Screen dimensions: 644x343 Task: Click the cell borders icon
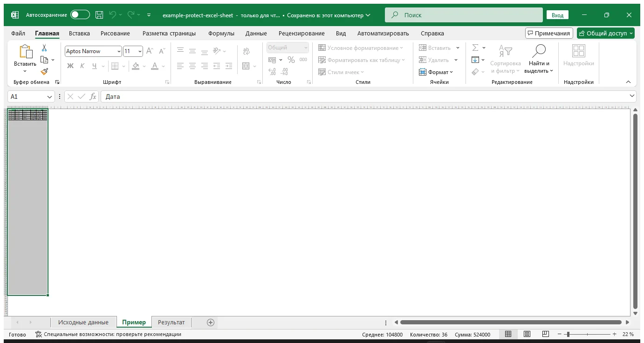click(x=115, y=66)
